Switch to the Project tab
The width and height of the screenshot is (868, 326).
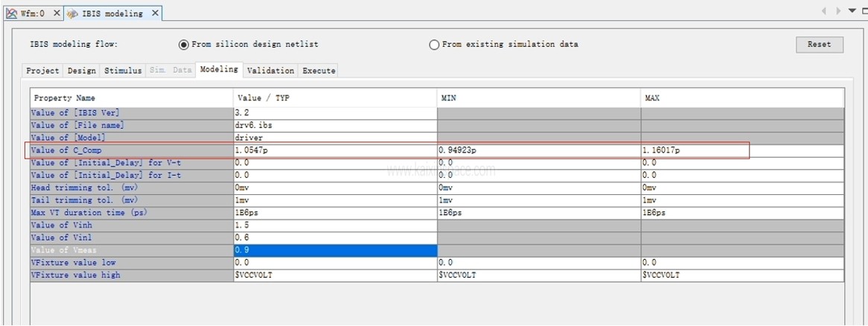[x=42, y=71]
